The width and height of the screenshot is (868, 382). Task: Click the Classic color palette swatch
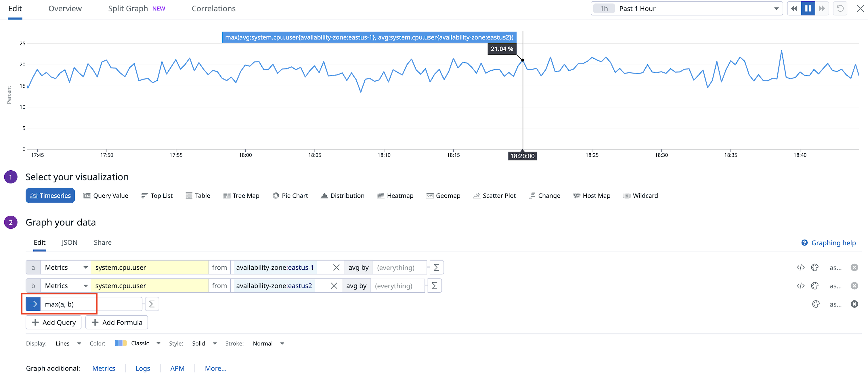(x=120, y=343)
